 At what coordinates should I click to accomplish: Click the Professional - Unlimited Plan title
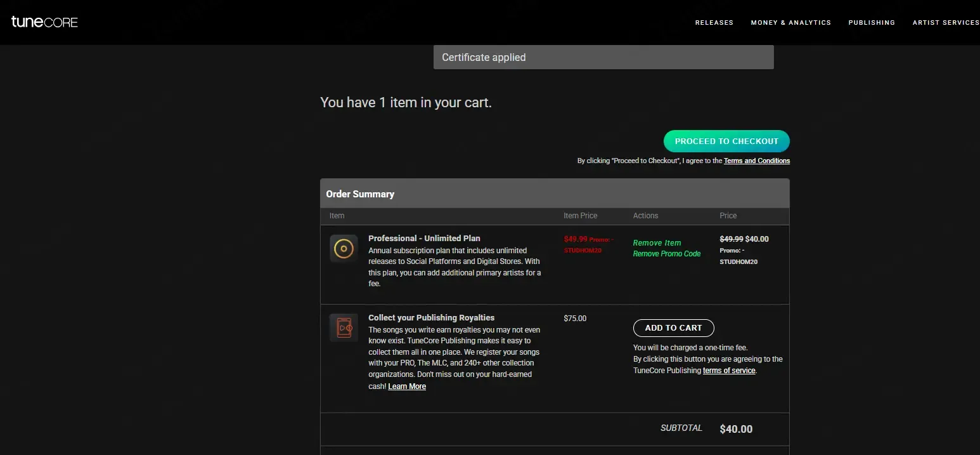(424, 239)
